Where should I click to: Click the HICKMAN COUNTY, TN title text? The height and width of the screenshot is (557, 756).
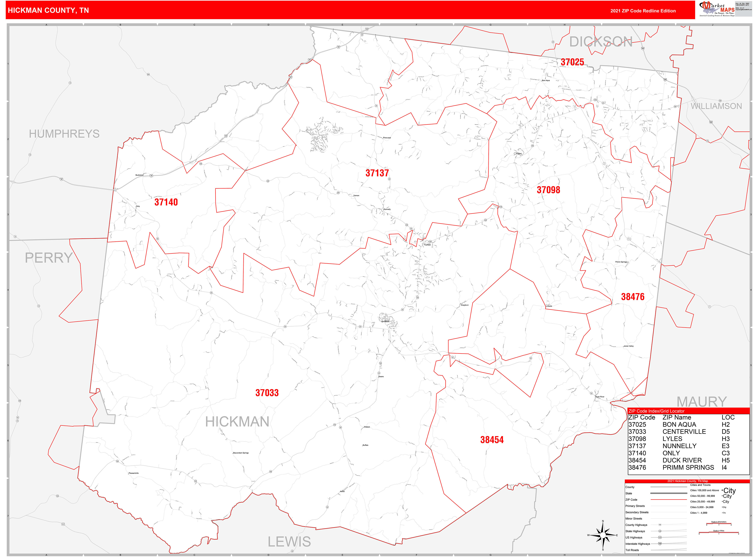[x=49, y=11]
